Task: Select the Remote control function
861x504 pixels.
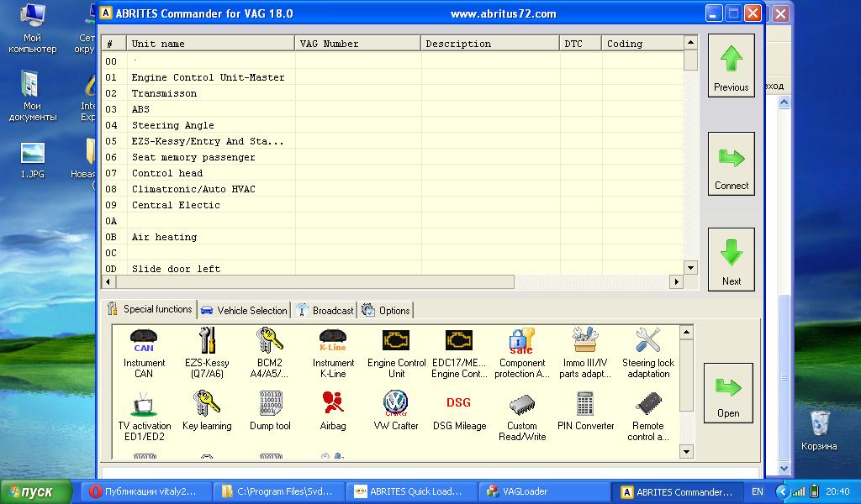Action: pos(648,417)
